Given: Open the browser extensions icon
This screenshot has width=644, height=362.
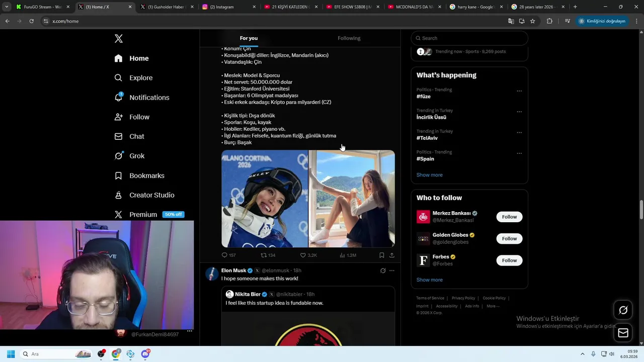Looking at the screenshot, I should point(549,21).
